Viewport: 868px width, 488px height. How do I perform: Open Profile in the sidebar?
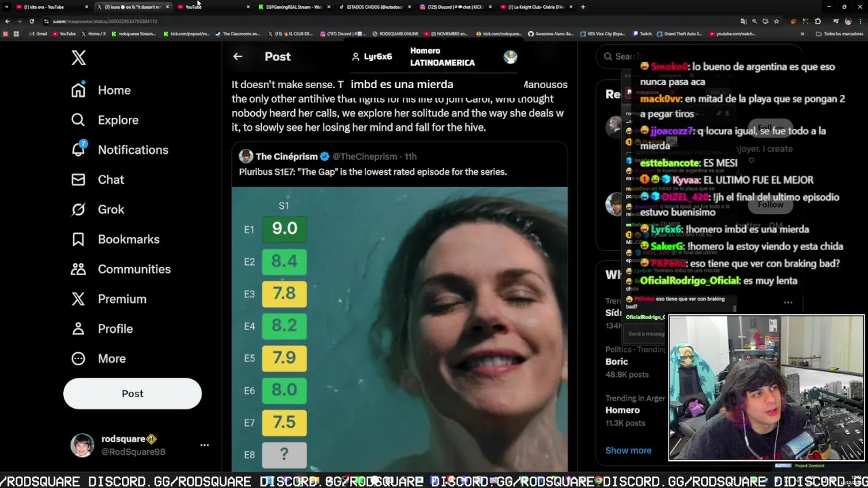click(x=102, y=329)
